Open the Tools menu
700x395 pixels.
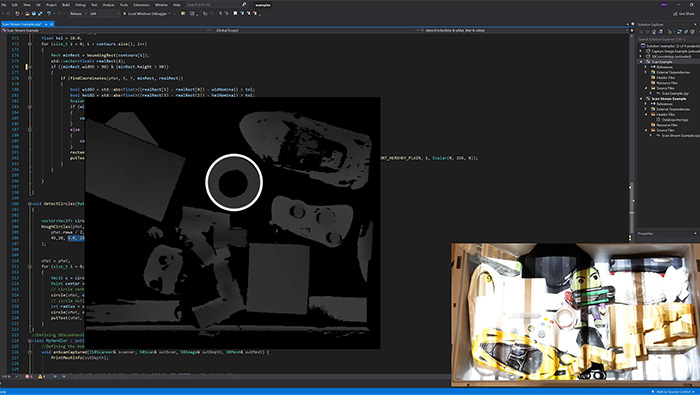pyautogui.click(x=124, y=5)
